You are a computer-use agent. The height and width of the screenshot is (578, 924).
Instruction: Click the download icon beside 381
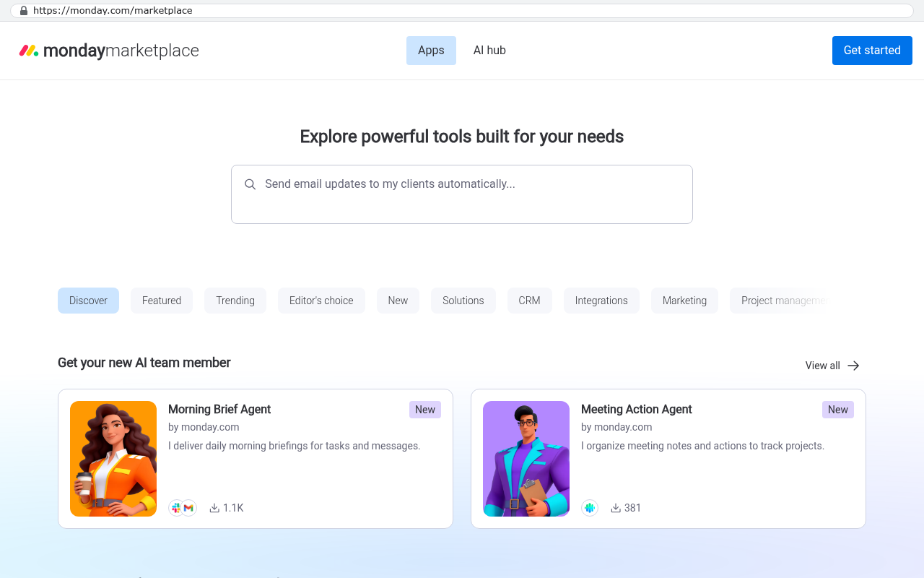pos(616,508)
